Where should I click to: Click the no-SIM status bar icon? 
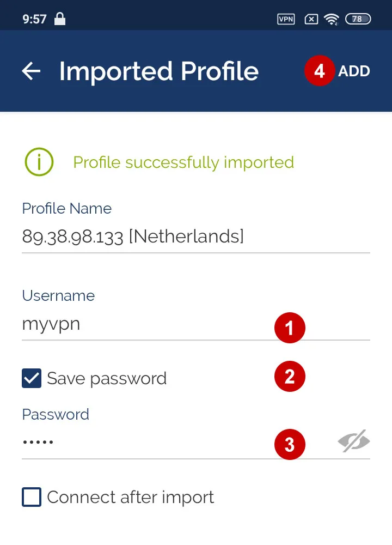(x=310, y=19)
